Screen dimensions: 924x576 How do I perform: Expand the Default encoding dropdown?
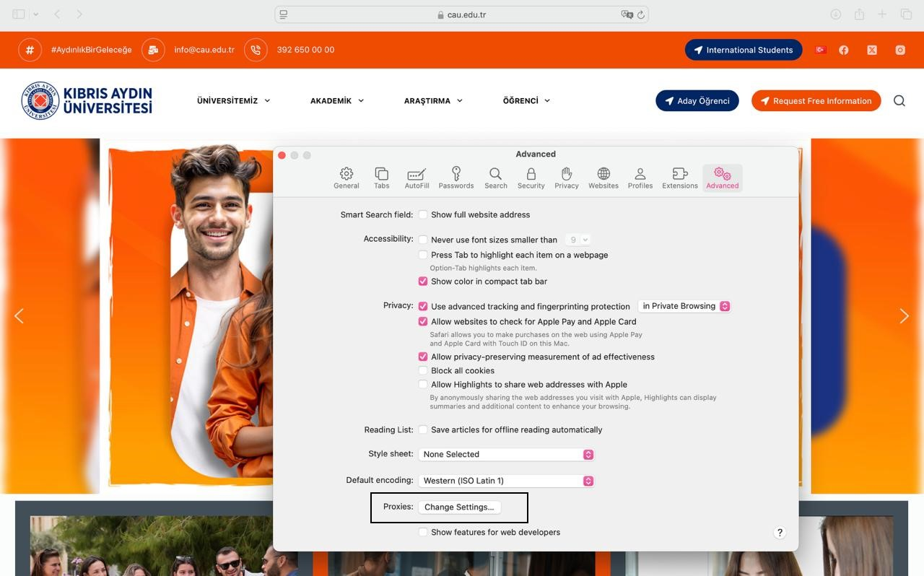506,481
